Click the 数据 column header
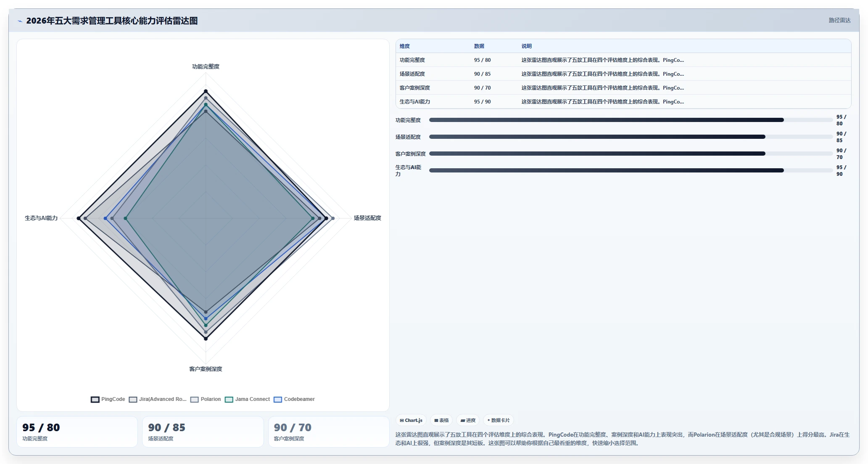This screenshot has width=868, height=464. pyautogui.click(x=479, y=46)
